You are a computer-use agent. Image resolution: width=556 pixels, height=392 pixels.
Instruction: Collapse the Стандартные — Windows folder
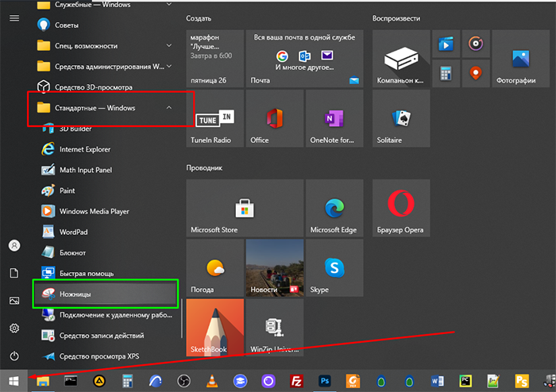coord(106,108)
